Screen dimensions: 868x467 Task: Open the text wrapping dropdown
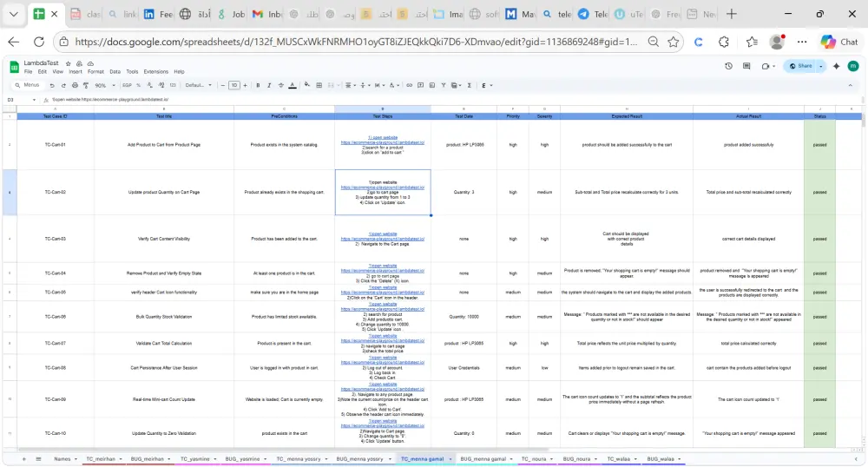(379, 85)
